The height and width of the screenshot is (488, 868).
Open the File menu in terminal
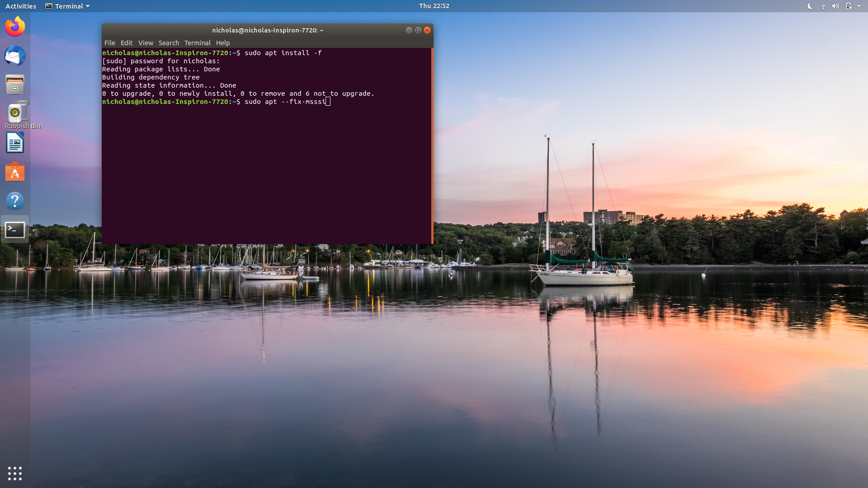click(109, 43)
